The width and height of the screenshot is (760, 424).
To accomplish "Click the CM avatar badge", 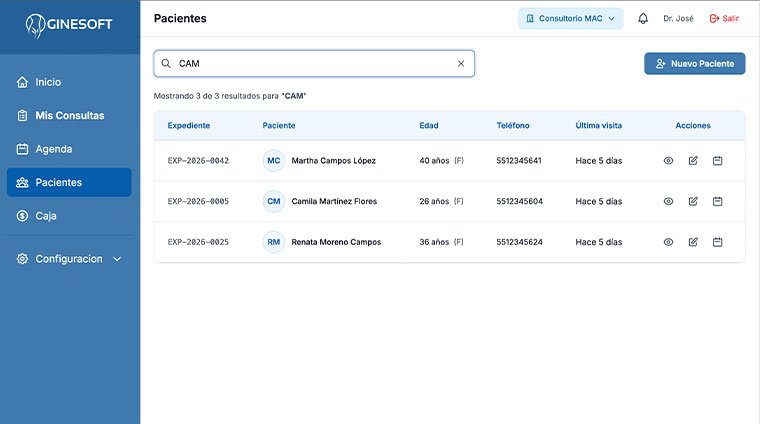I will pos(274,202).
